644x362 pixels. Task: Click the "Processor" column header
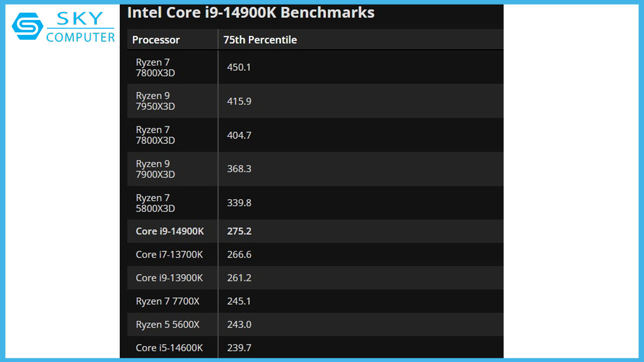(x=156, y=40)
